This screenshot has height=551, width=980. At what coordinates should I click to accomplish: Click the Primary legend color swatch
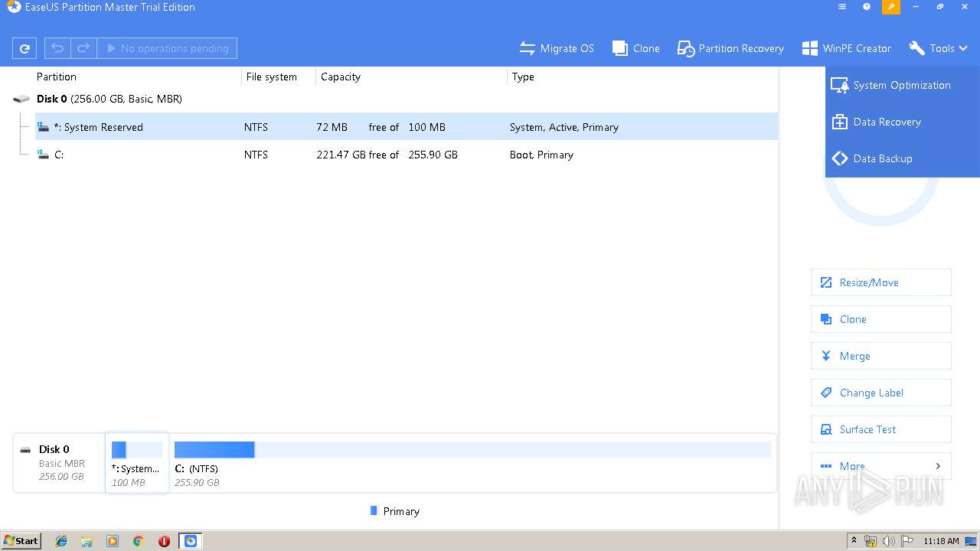point(374,510)
